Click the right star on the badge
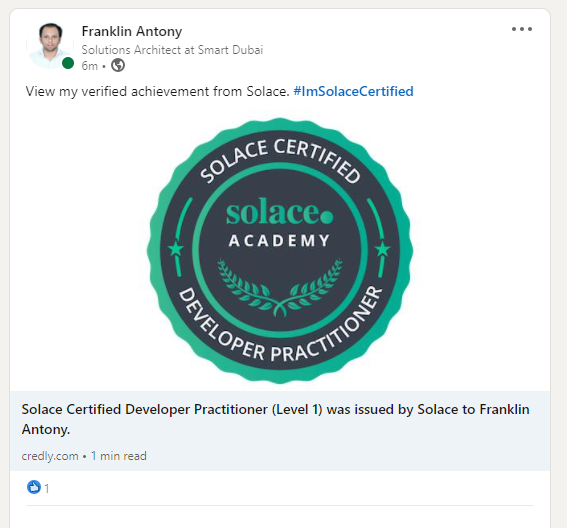 (383, 249)
